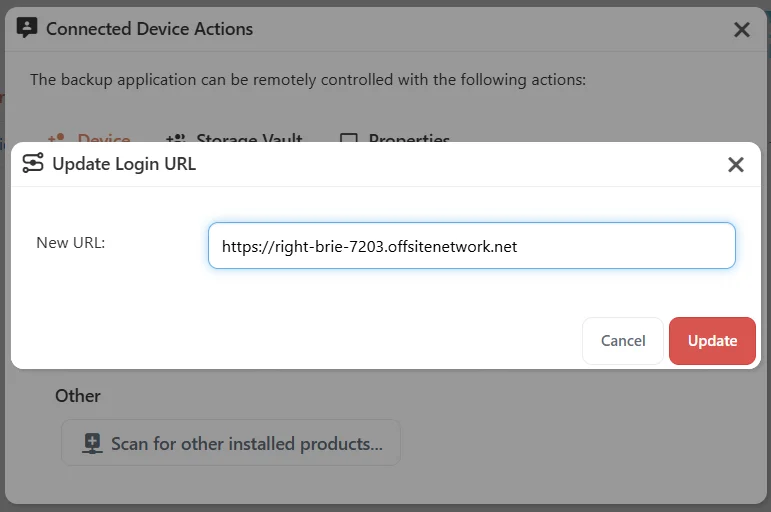Click the Connected Device Actions header icon
Viewport: 771px width, 512px height.
(x=27, y=28)
